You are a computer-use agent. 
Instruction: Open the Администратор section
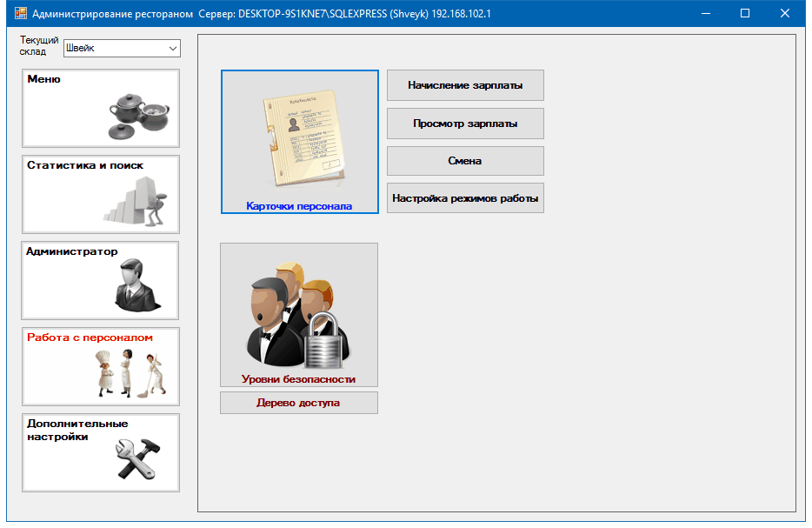coord(100,280)
